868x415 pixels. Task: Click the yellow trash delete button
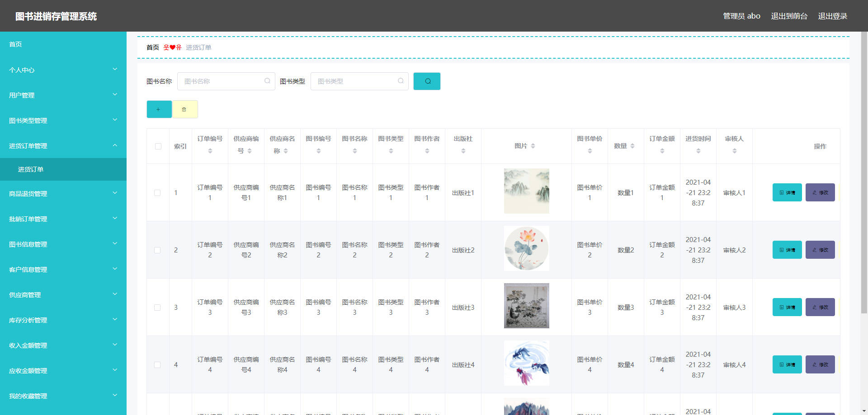185,109
